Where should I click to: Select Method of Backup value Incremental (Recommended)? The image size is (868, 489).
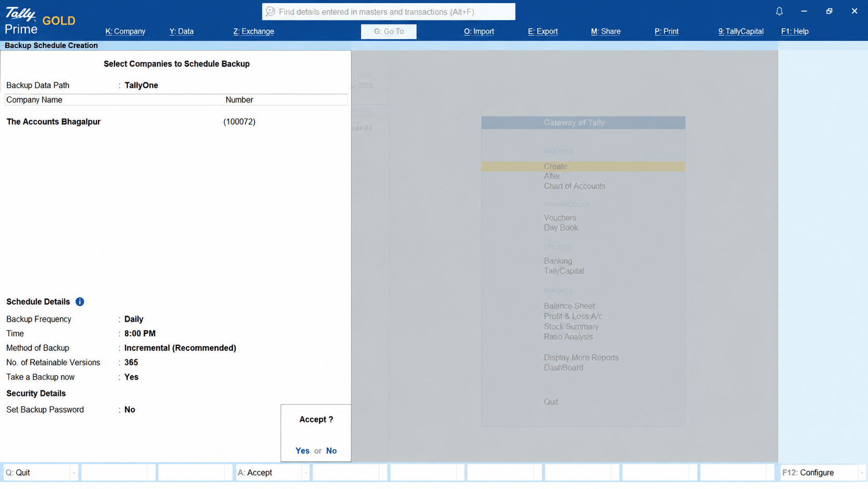click(180, 348)
